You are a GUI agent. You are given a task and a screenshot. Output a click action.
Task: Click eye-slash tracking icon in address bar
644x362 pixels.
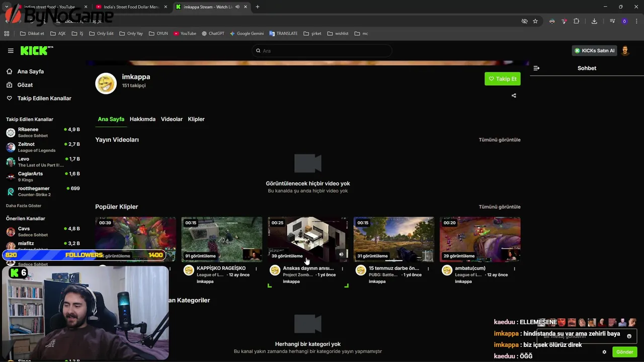[x=524, y=21]
